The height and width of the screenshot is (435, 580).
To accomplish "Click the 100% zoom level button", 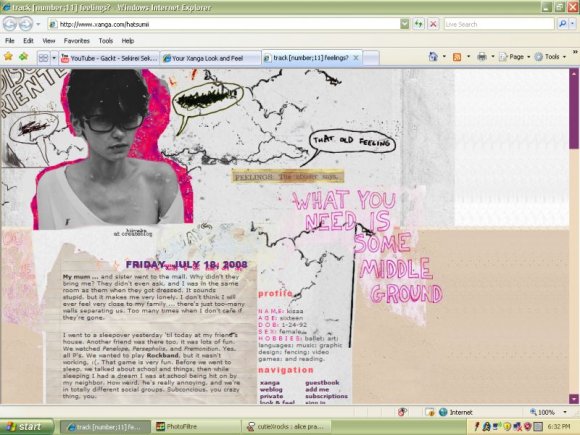I will tap(542, 412).
